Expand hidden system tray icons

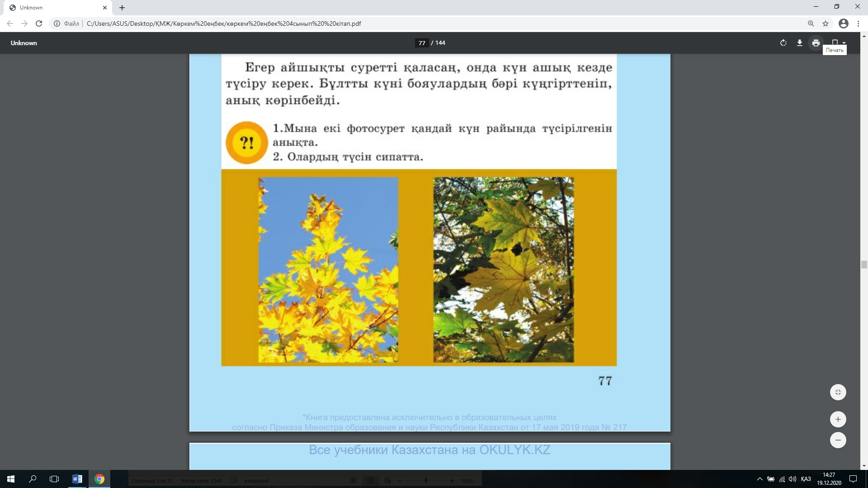[759, 479]
